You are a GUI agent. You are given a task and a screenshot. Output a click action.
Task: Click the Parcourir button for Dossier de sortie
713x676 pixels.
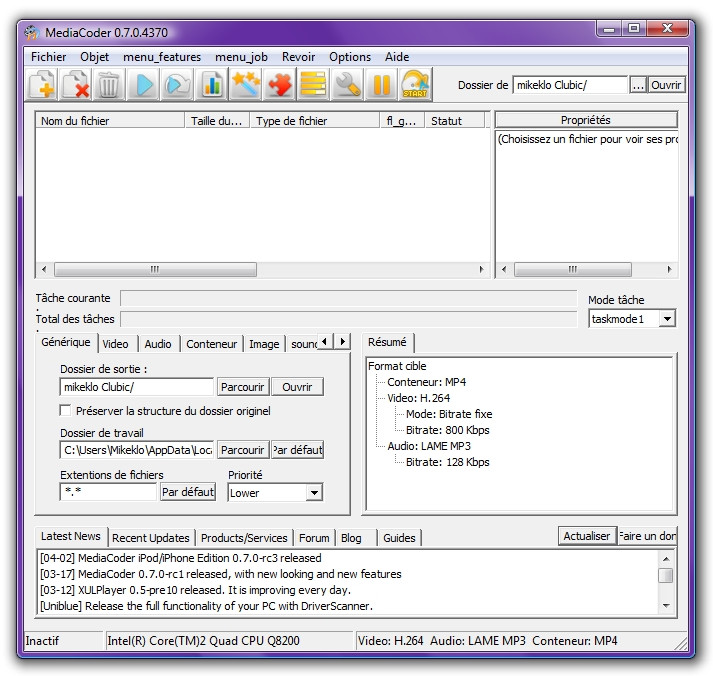pos(242,387)
